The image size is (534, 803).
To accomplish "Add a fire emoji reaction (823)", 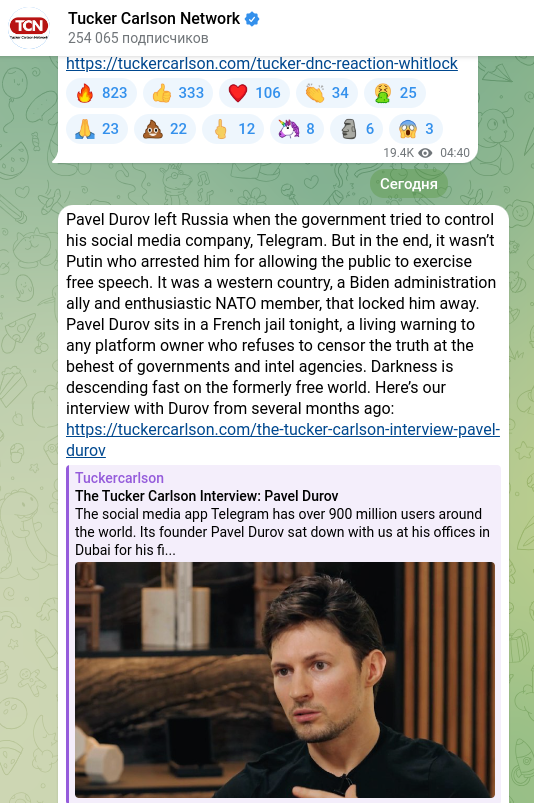I will coord(101,93).
